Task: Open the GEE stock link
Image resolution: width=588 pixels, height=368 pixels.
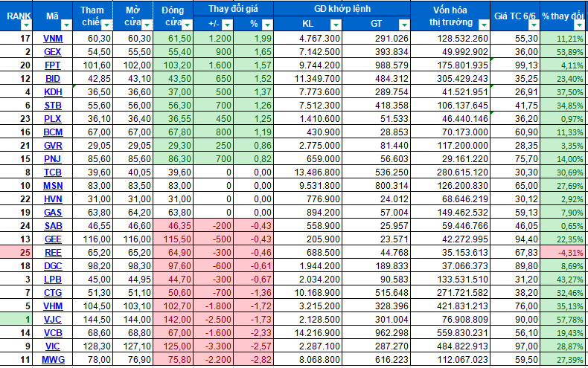Action: [53, 239]
